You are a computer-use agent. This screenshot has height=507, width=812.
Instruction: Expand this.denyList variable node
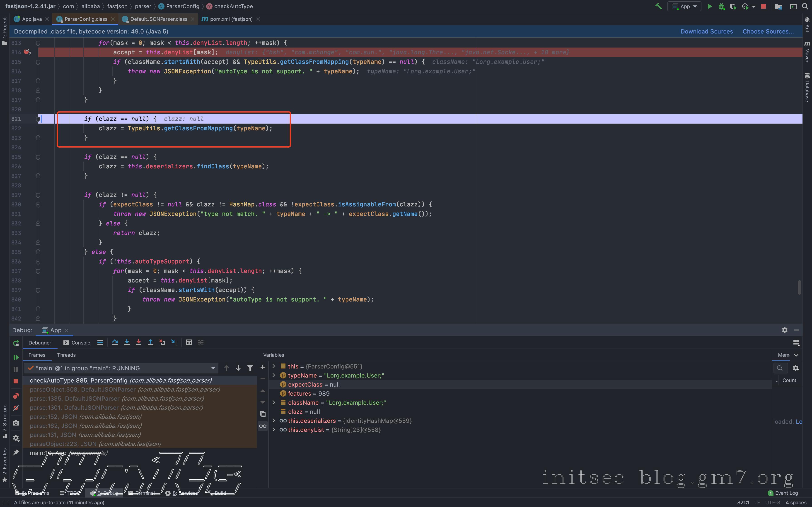tap(274, 430)
